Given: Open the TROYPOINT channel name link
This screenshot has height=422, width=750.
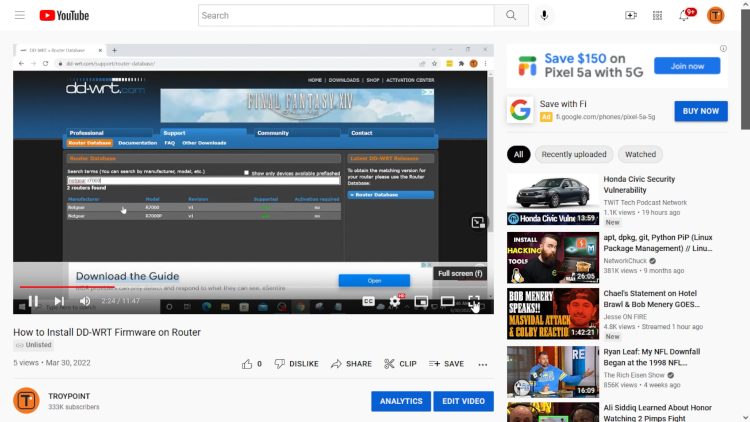Looking at the screenshot, I should [x=69, y=396].
